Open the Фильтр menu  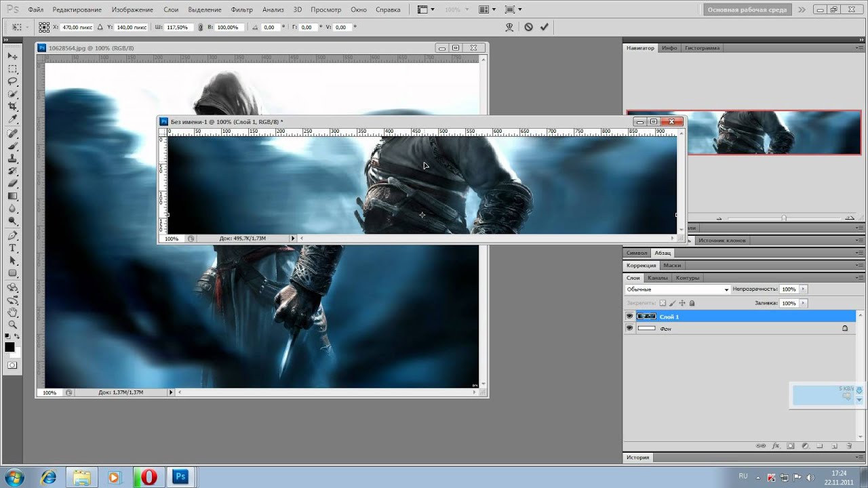pyautogui.click(x=241, y=10)
